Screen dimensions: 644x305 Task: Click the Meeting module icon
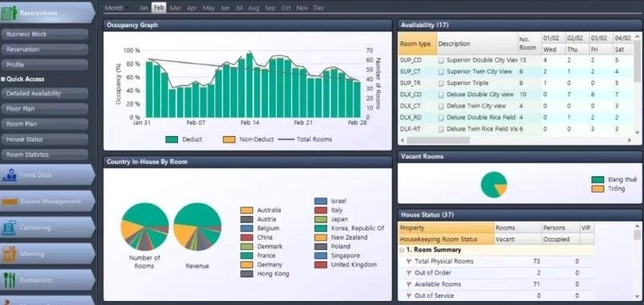point(9,254)
